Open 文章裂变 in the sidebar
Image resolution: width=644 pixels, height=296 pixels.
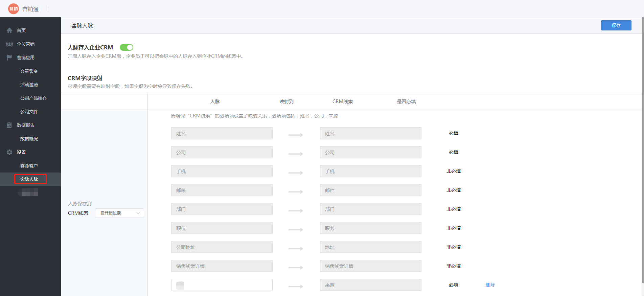(29, 71)
